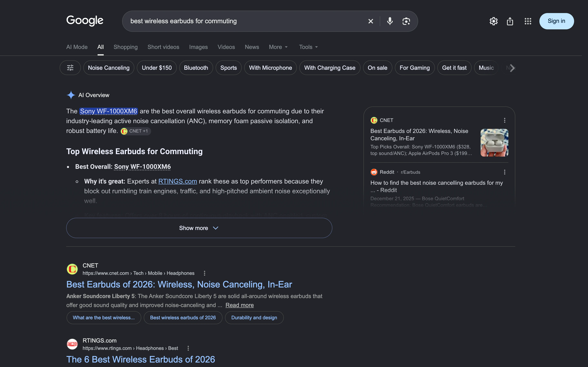The image size is (588, 367).
Task: Expand the More search types dropdown
Action: [x=278, y=47]
